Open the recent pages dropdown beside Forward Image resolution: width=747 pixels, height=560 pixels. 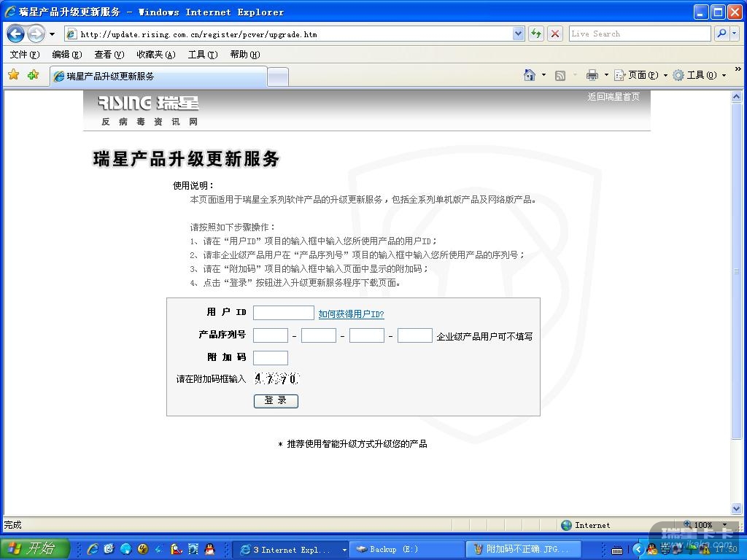click(x=52, y=34)
